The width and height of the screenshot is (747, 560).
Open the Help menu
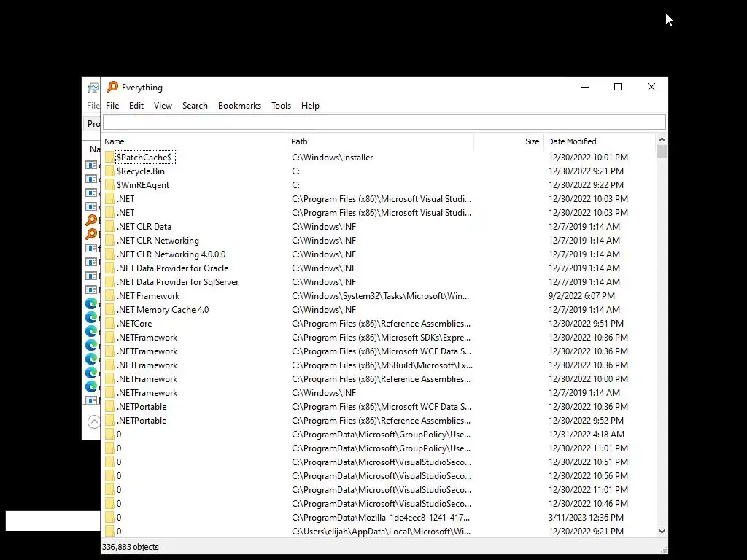[x=310, y=106]
